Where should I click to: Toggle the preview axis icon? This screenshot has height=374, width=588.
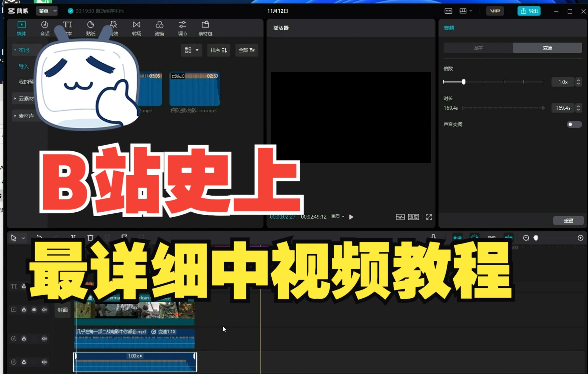[509, 237]
